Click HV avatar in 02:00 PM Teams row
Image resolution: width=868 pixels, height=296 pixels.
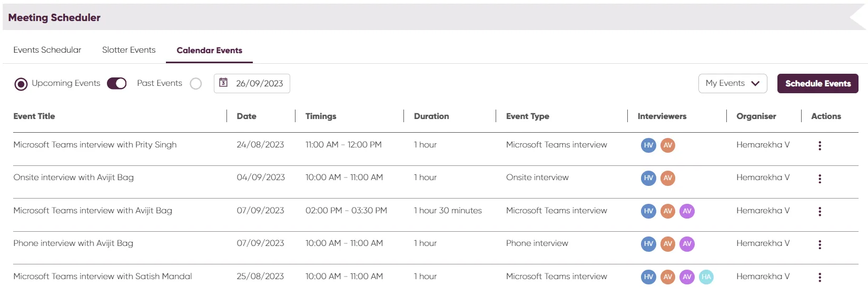(x=648, y=211)
